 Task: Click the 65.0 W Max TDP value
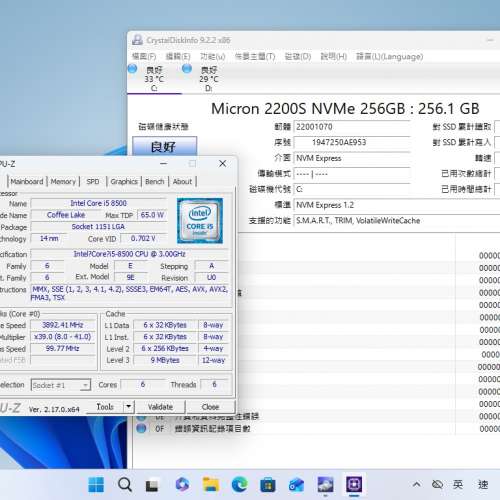tap(152, 215)
